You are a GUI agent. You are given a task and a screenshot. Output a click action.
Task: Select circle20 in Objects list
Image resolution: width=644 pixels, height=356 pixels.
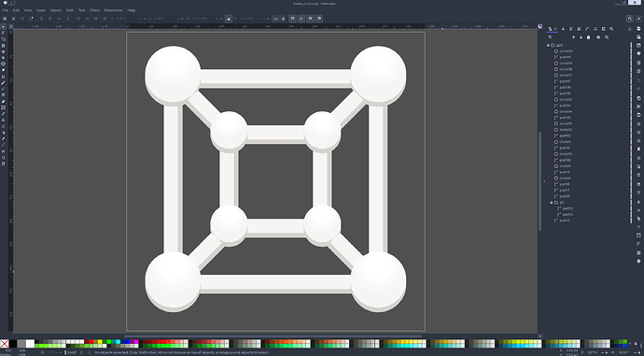click(566, 51)
